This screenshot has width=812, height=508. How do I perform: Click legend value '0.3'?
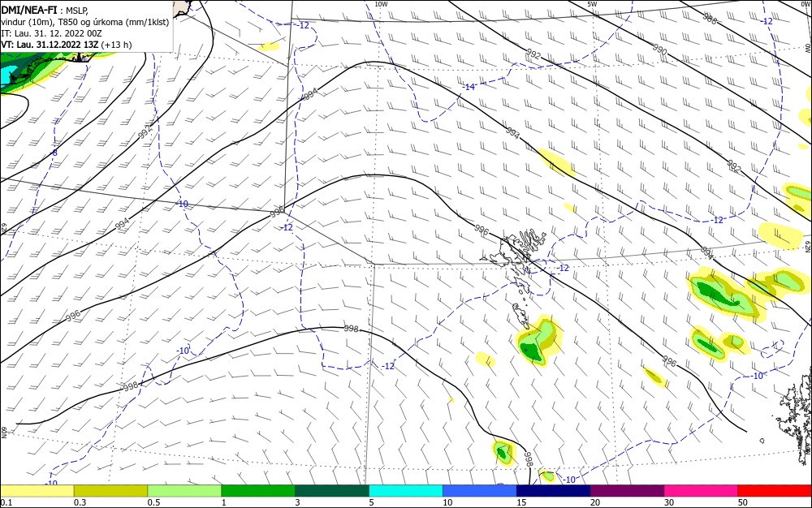80,502
